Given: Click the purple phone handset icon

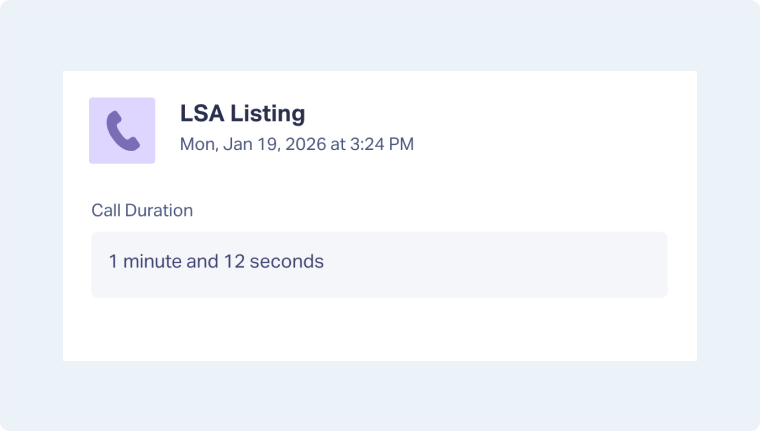Looking at the screenshot, I should (x=122, y=131).
